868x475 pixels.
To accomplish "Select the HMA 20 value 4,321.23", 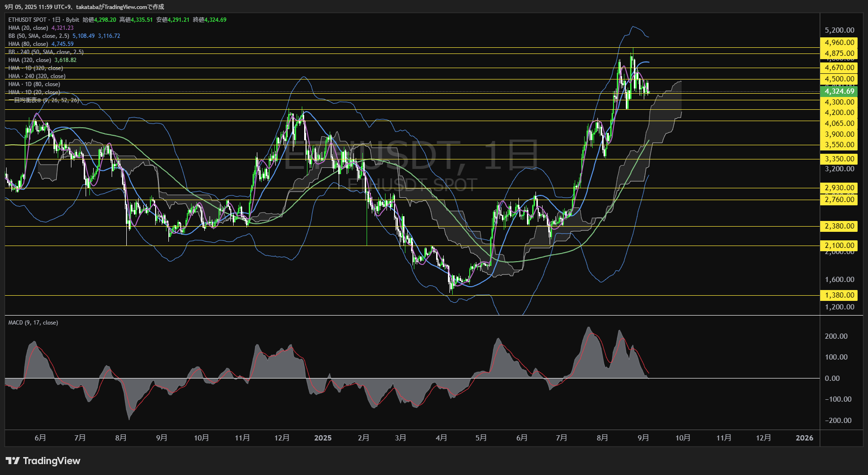I will 62,28.
